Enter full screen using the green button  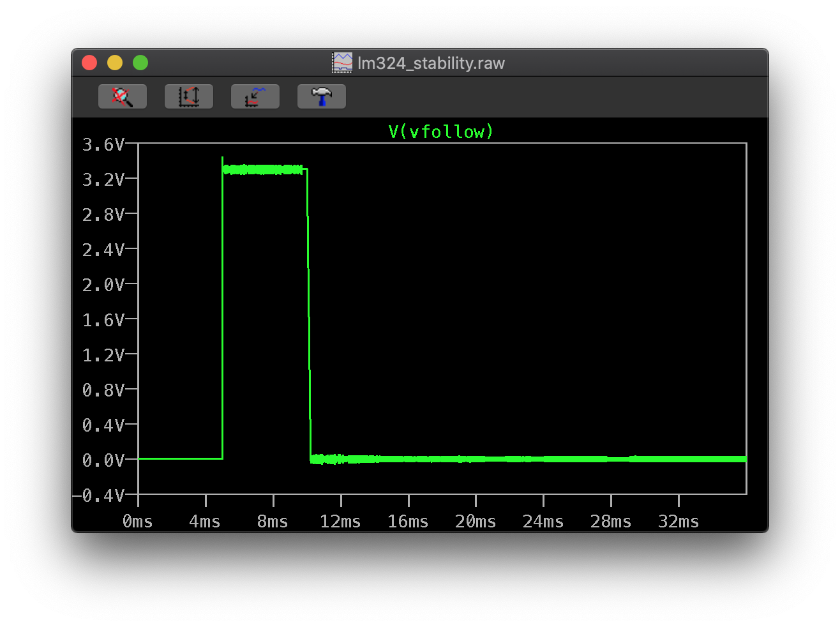point(140,63)
